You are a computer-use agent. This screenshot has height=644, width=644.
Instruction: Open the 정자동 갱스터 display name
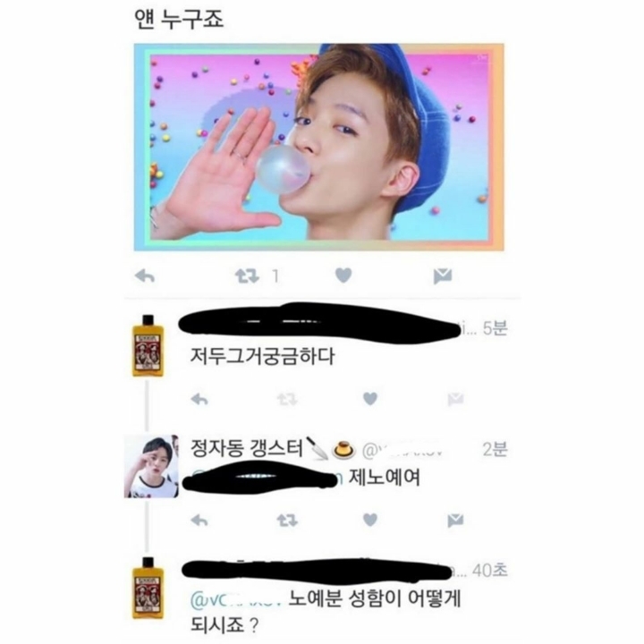(x=247, y=448)
